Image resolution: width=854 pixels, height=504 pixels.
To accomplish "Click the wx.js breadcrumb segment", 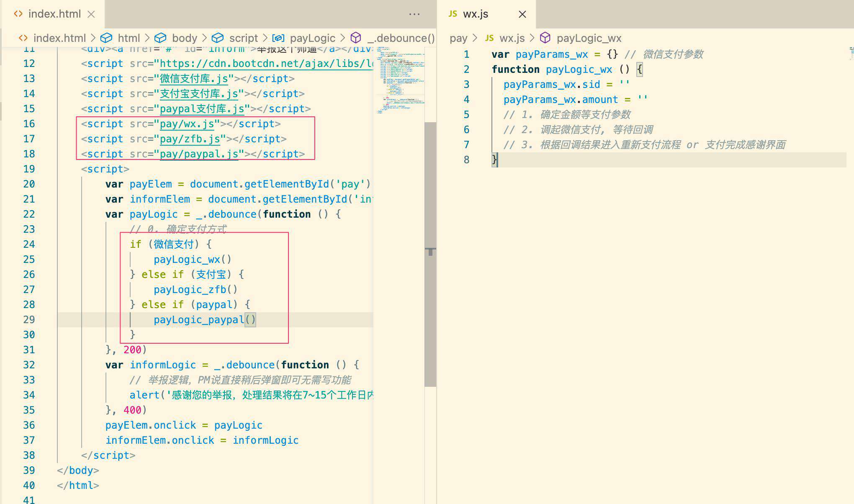I will tap(512, 38).
